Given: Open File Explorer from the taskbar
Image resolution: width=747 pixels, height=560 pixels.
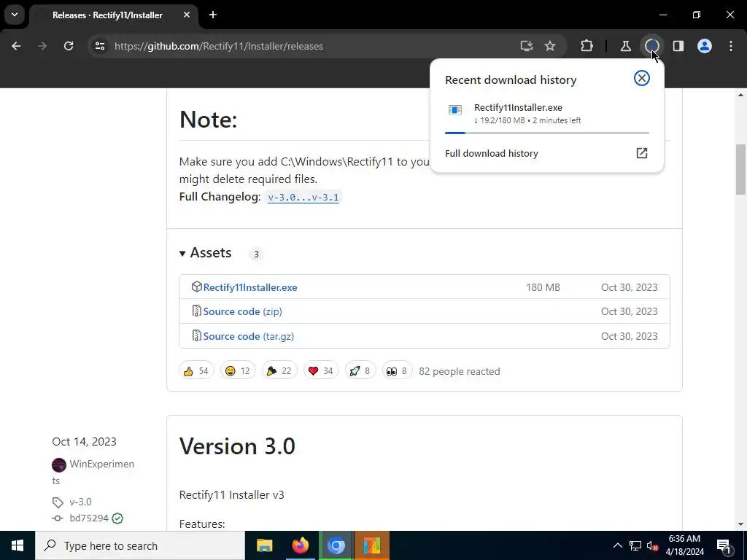Looking at the screenshot, I should [x=264, y=545].
